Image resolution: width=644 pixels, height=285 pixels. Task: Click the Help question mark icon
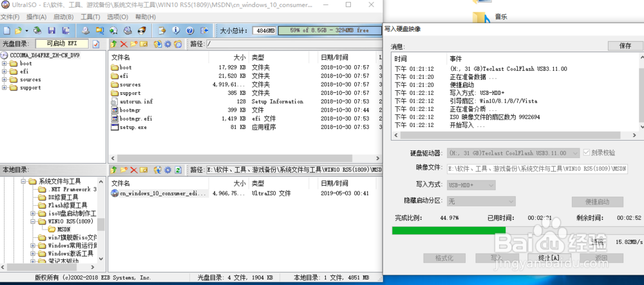190,30
